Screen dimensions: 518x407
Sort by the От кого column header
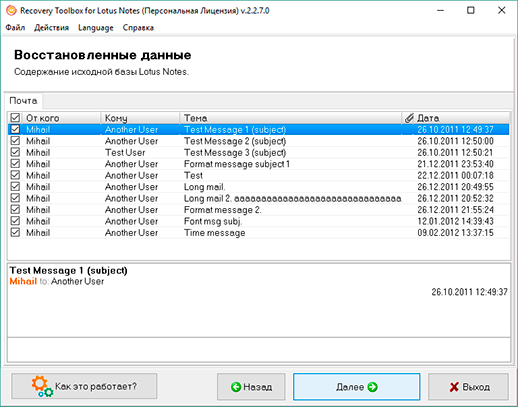coord(62,118)
